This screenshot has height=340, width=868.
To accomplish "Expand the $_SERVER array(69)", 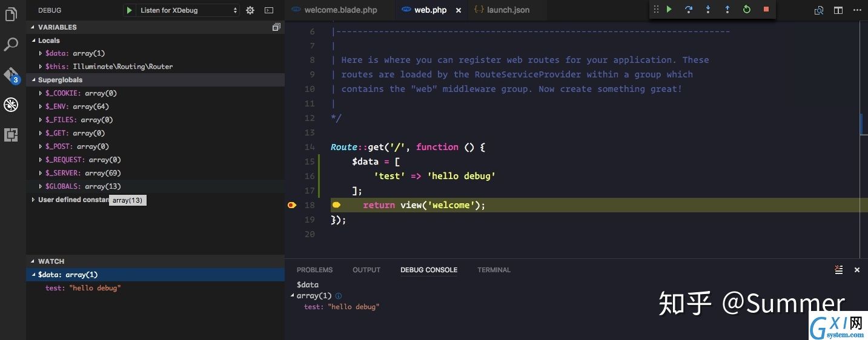I will click(41, 174).
